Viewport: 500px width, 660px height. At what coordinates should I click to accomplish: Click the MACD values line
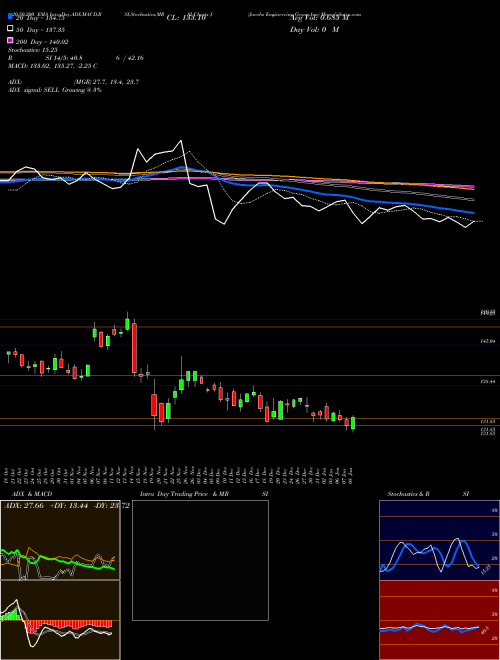tap(53, 66)
